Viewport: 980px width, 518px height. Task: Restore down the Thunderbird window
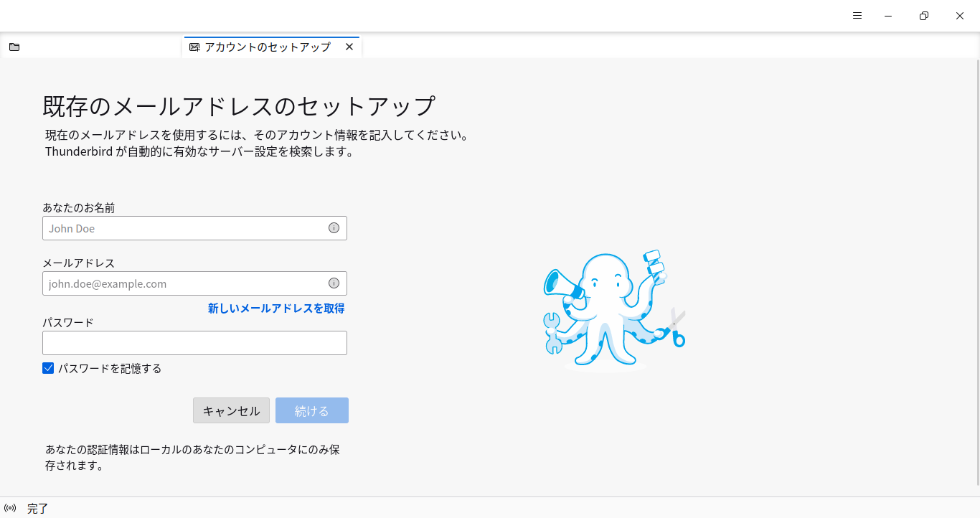pos(924,16)
